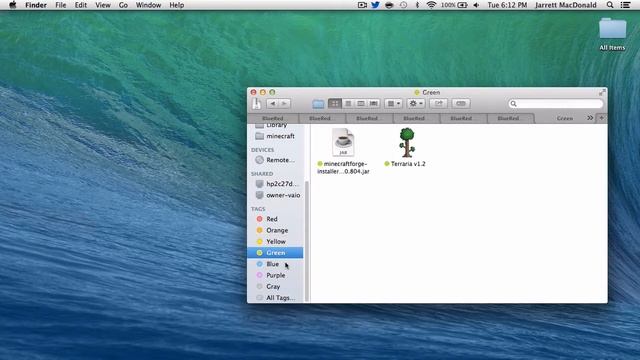This screenshot has width=640, height=360.
Task: Select Remote Disc in Devices
Action: click(x=276, y=160)
